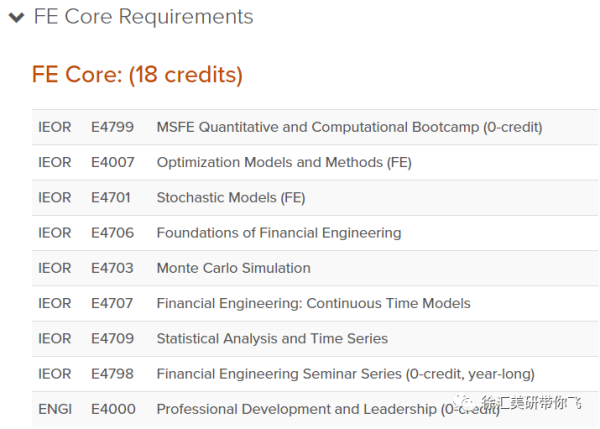Click the Stochastic Models (FE) entry
Viewport: 600px width, 429px height.
231,197
